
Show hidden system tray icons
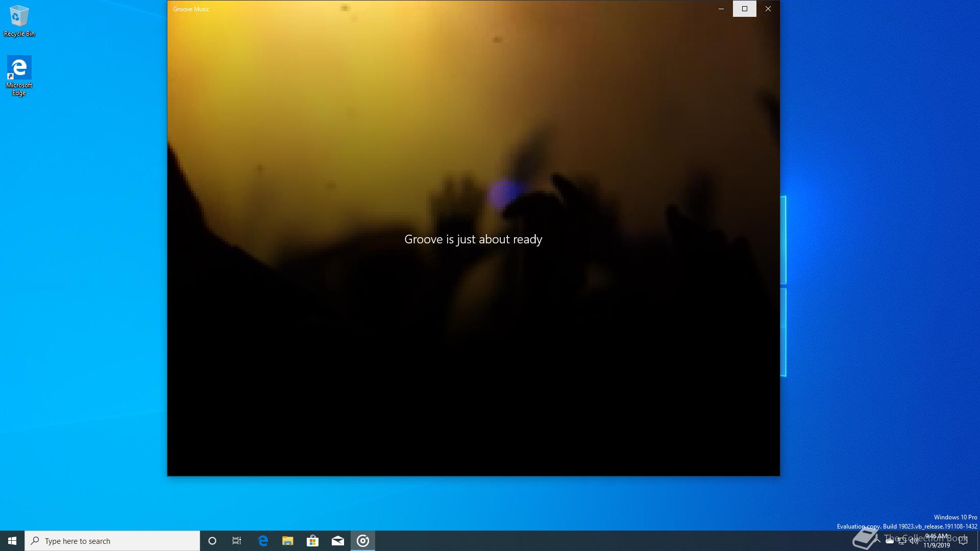click(877, 541)
